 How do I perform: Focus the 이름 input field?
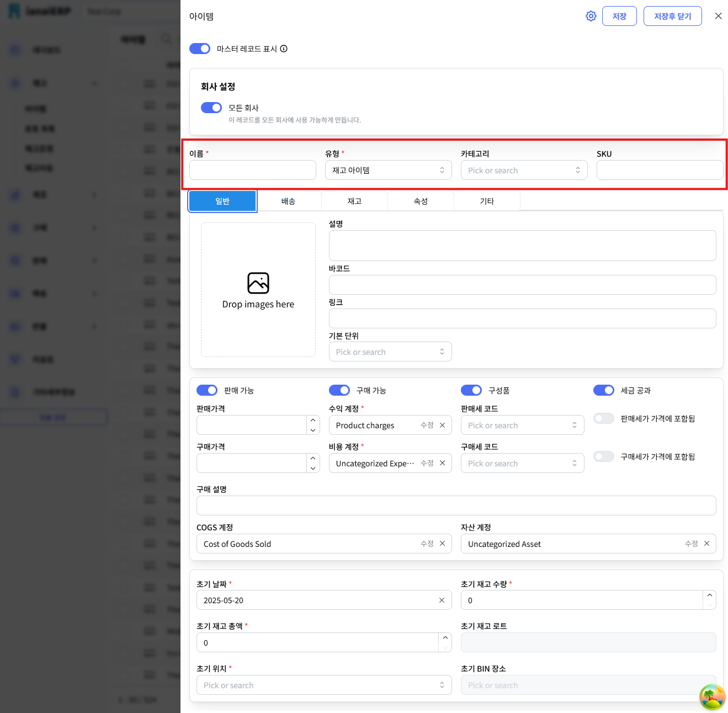pyautogui.click(x=253, y=170)
